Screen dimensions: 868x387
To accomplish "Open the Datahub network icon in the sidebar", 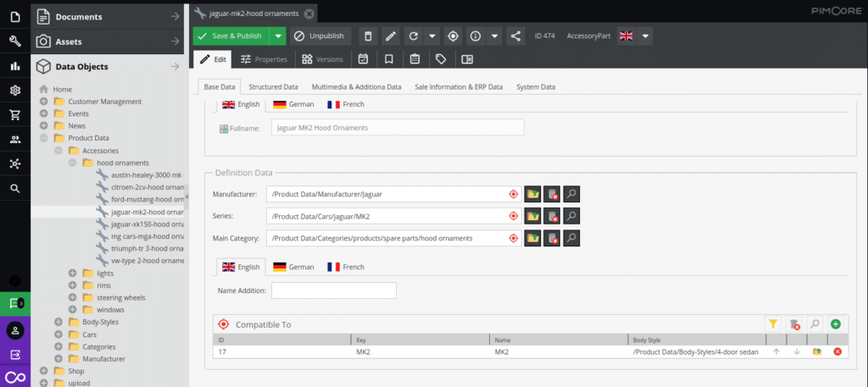I will (x=15, y=163).
